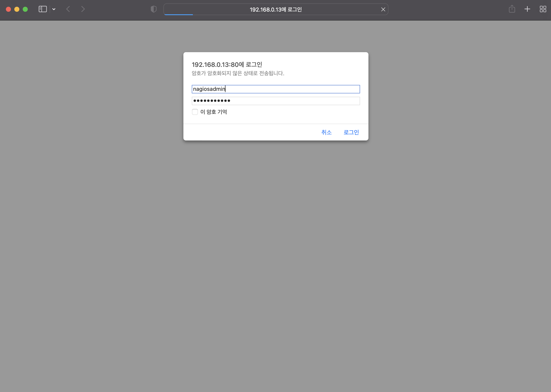Select the password input field
The image size is (551, 392).
pyautogui.click(x=276, y=101)
